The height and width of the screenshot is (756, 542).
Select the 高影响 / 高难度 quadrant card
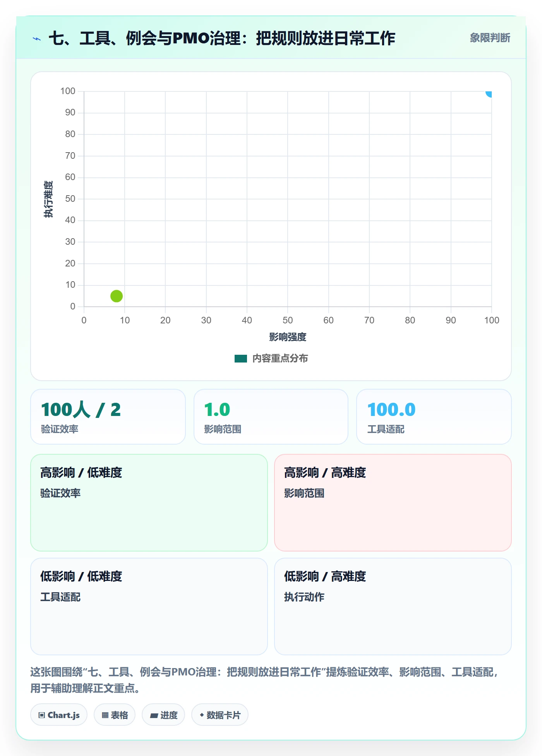pos(393,503)
